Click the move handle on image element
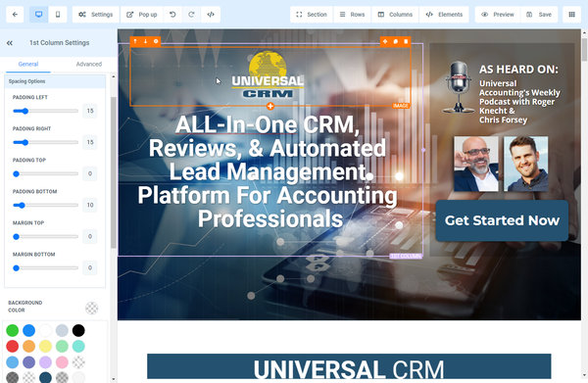The height and width of the screenshot is (383, 588). point(385,41)
